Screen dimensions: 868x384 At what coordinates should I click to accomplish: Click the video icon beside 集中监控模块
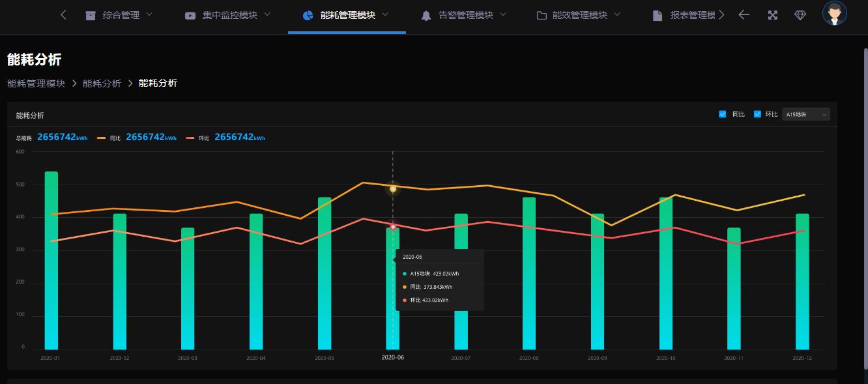click(x=190, y=15)
